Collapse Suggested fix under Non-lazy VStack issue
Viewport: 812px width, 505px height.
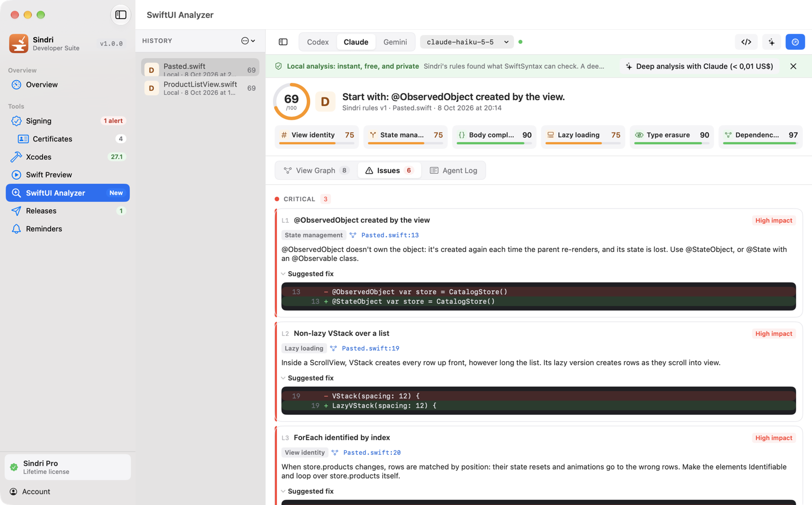[x=308, y=378]
